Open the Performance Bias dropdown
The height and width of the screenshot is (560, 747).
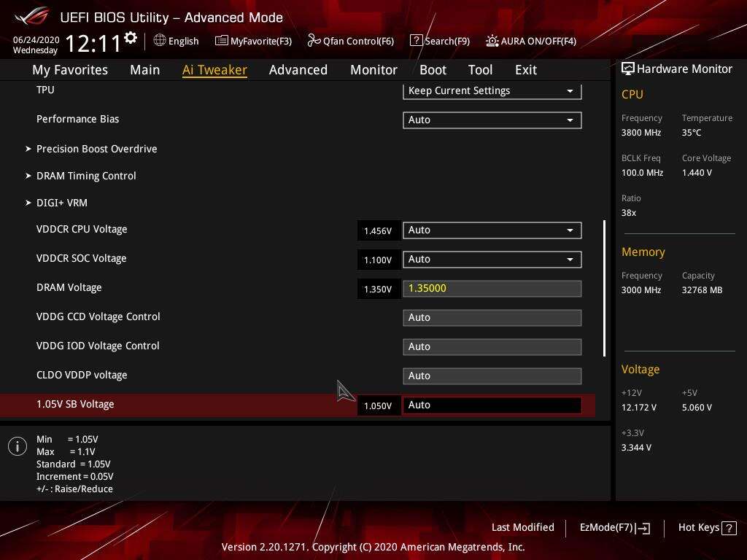click(492, 120)
